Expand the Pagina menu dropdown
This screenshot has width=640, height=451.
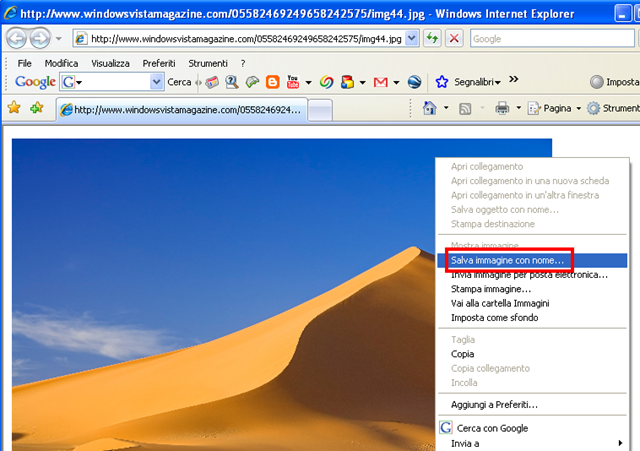tap(578, 109)
